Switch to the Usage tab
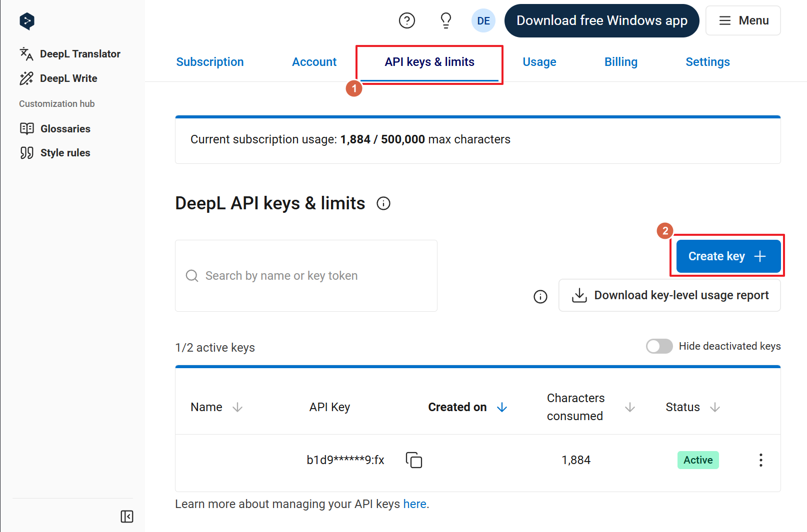Viewport: 807px width, 532px height. click(539, 62)
